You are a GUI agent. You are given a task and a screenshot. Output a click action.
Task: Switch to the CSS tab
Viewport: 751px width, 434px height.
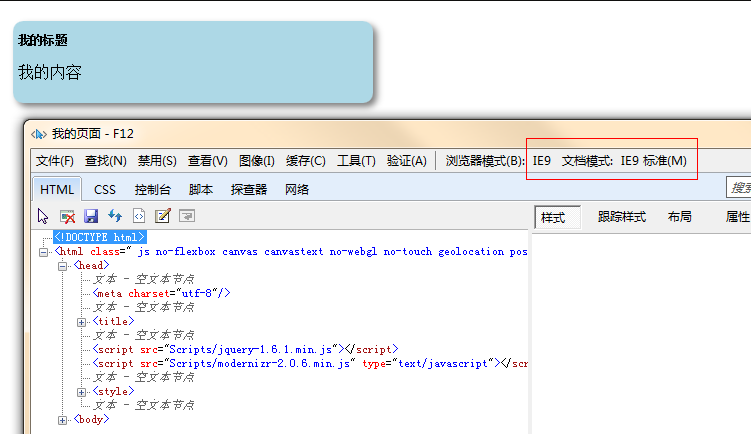point(105,189)
